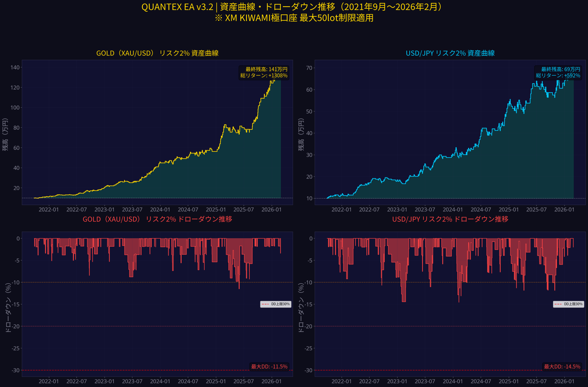Click the 2025-07 tick on USD/JPY equity x-axis

(x=536, y=209)
